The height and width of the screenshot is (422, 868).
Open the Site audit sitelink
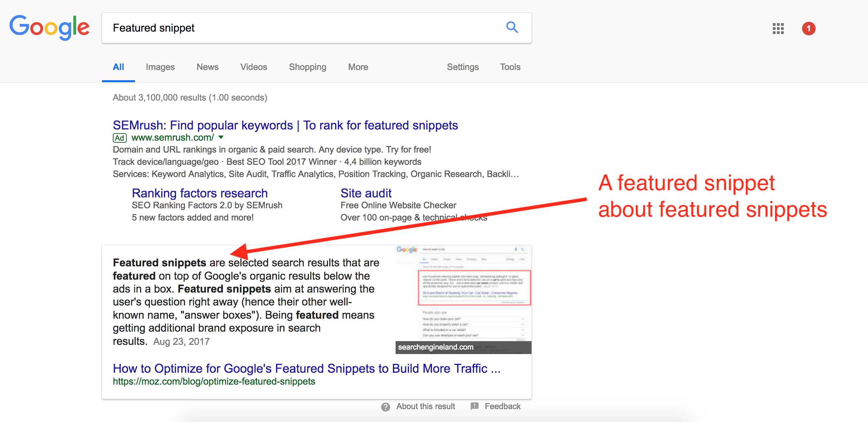coord(366,193)
